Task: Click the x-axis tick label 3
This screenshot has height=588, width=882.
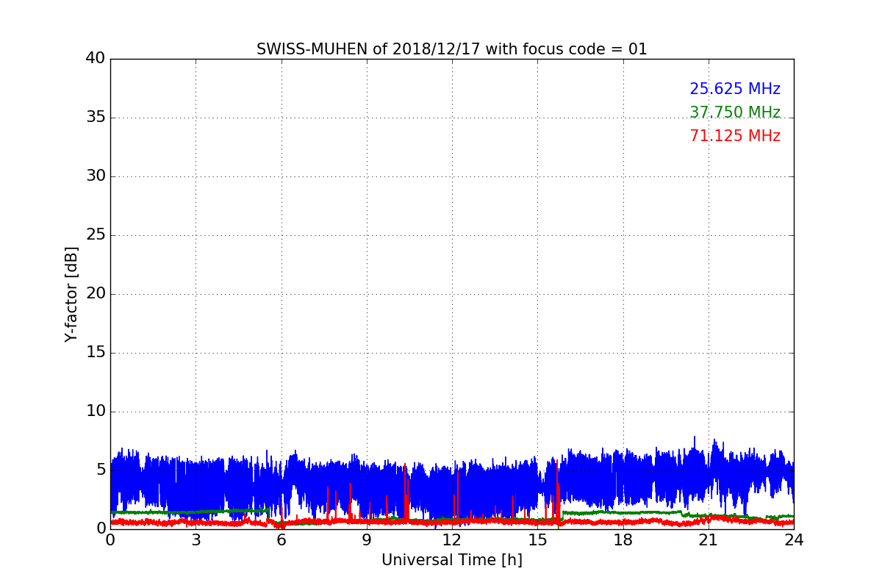Action: (196, 540)
